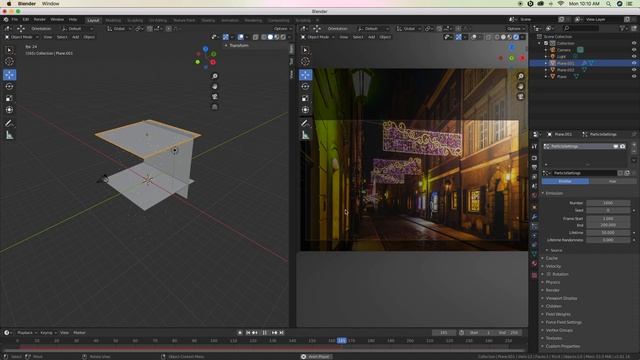Screen dimensions: 640x360
Task: Select the Rotate tool in left viewport
Action: (x=9, y=87)
